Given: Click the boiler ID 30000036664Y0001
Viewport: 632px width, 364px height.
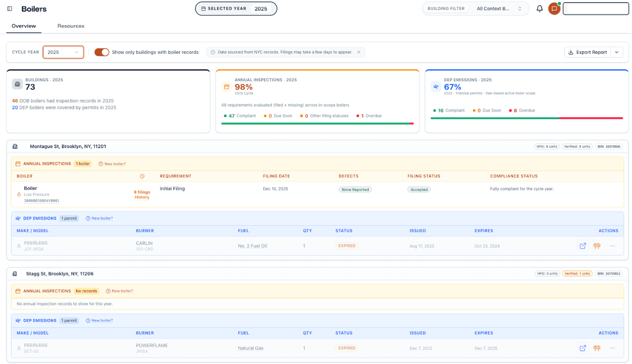Looking at the screenshot, I should (x=41, y=201).
